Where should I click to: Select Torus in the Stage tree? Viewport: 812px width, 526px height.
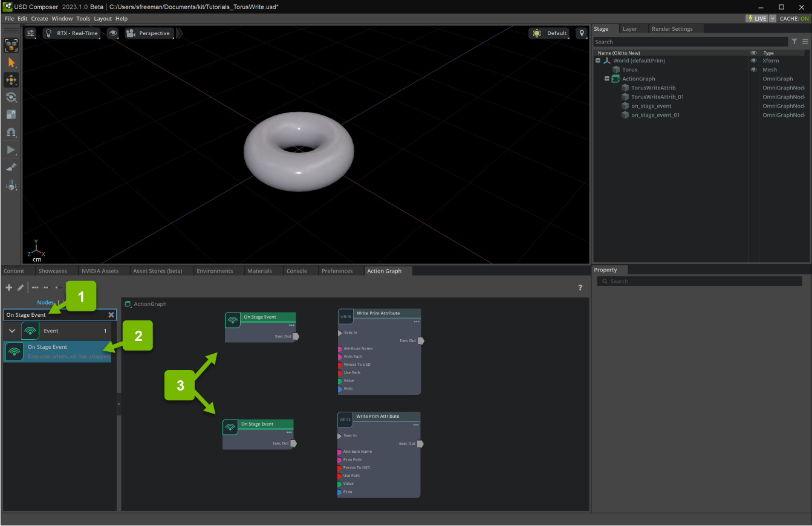click(629, 70)
